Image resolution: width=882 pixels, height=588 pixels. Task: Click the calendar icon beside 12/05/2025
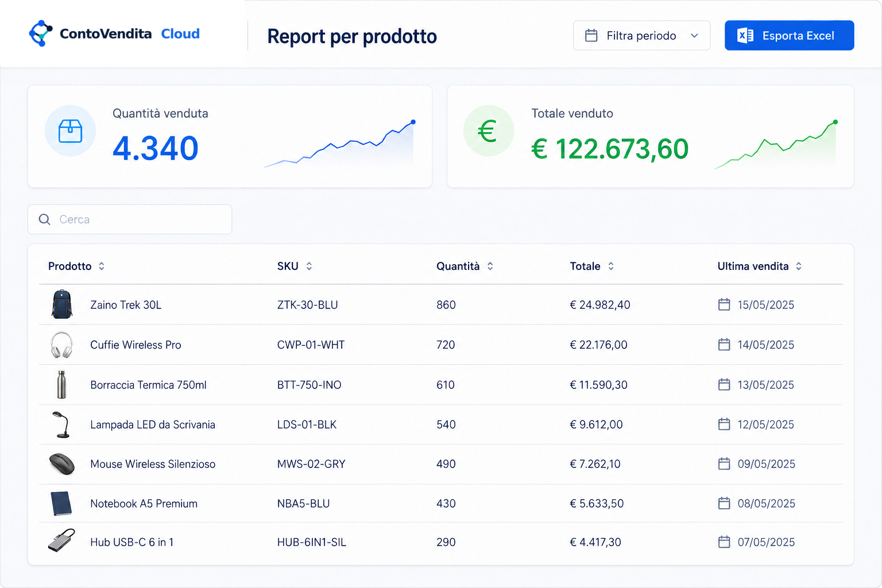point(724,424)
